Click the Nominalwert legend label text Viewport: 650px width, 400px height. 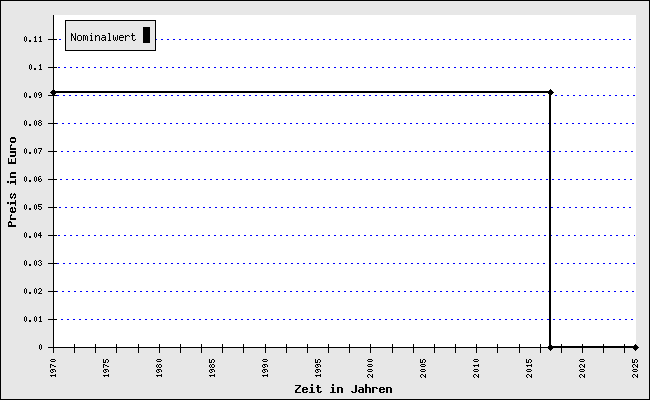103,37
